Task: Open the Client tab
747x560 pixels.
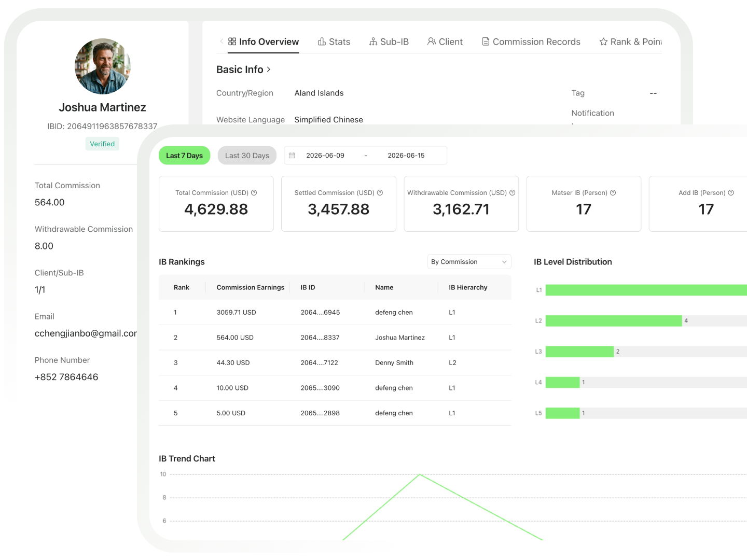Action: 445,41
